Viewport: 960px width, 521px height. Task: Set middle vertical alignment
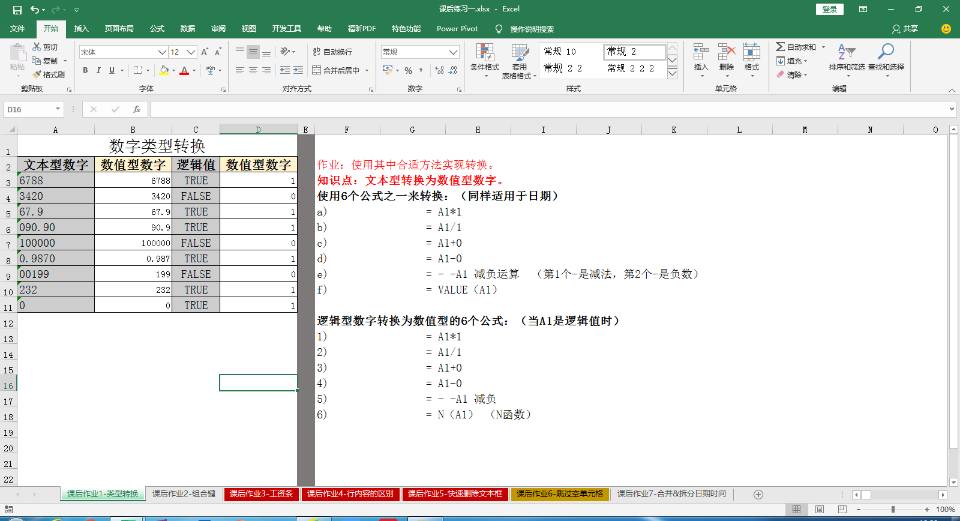pyautogui.click(x=253, y=52)
